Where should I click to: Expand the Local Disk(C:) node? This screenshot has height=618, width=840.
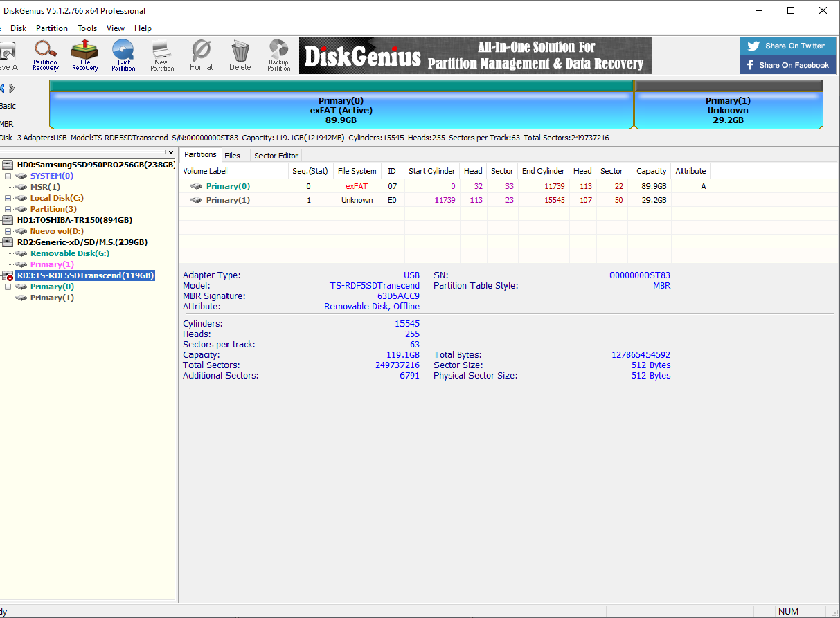(8, 198)
